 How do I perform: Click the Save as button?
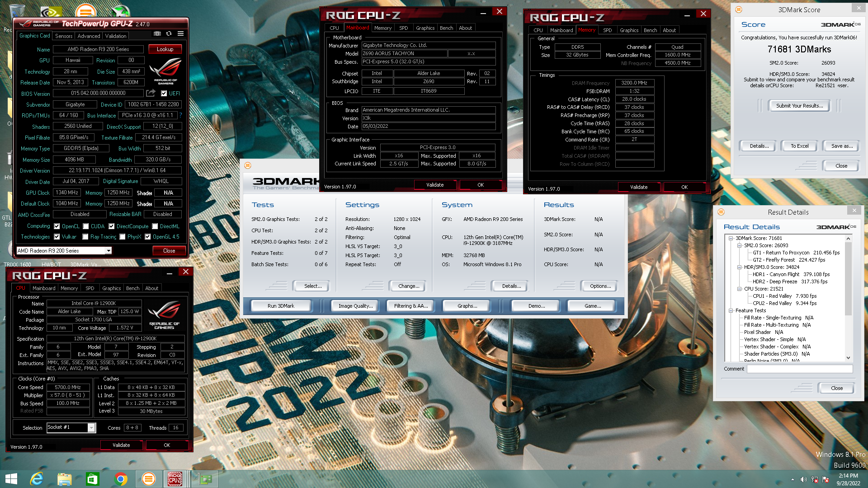[842, 146]
